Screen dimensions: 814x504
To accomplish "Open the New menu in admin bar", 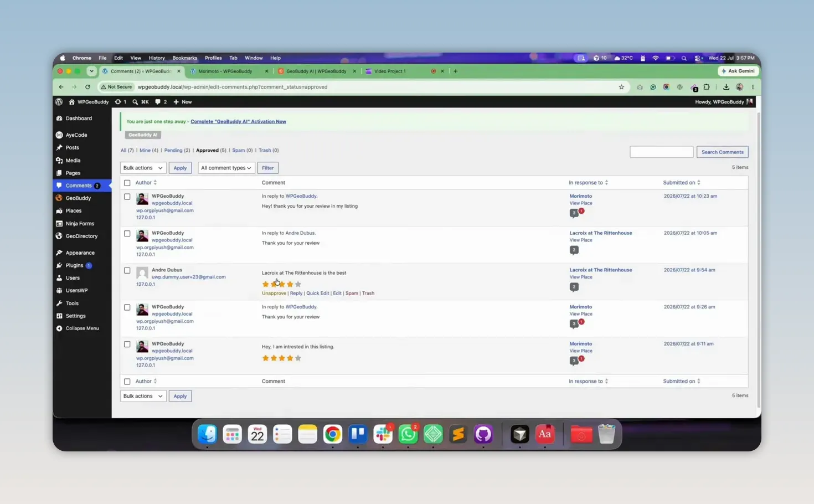I will (182, 102).
